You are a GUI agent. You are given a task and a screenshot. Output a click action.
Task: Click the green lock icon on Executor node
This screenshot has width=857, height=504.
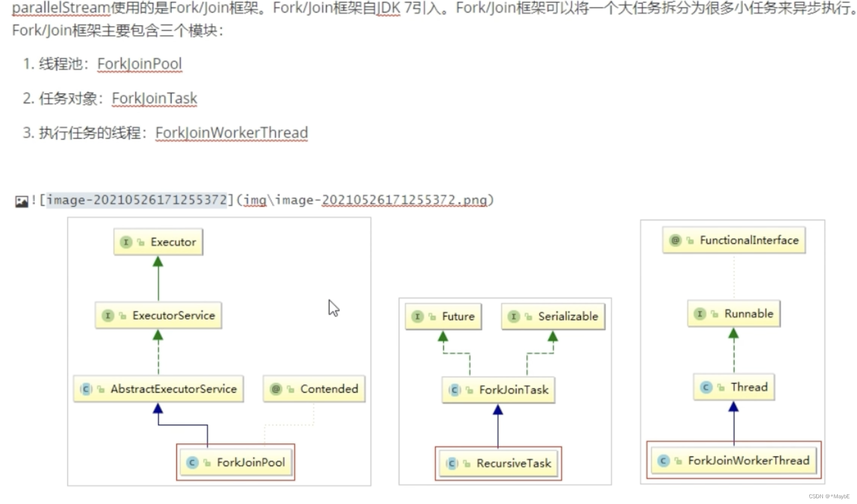(x=141, y=242)
